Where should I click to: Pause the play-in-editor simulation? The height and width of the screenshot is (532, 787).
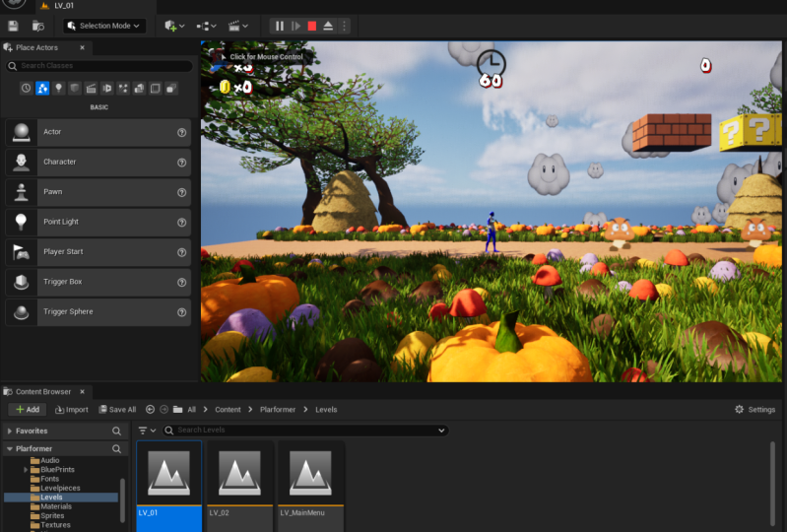pyautogui.click(x=280, y=26)
